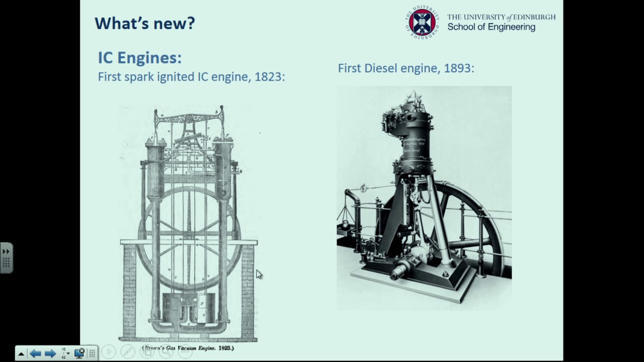The height and width of the screenshot is (362, 644).
Task: Click the faded zoom magnifier button
Action: click(166, 352)
